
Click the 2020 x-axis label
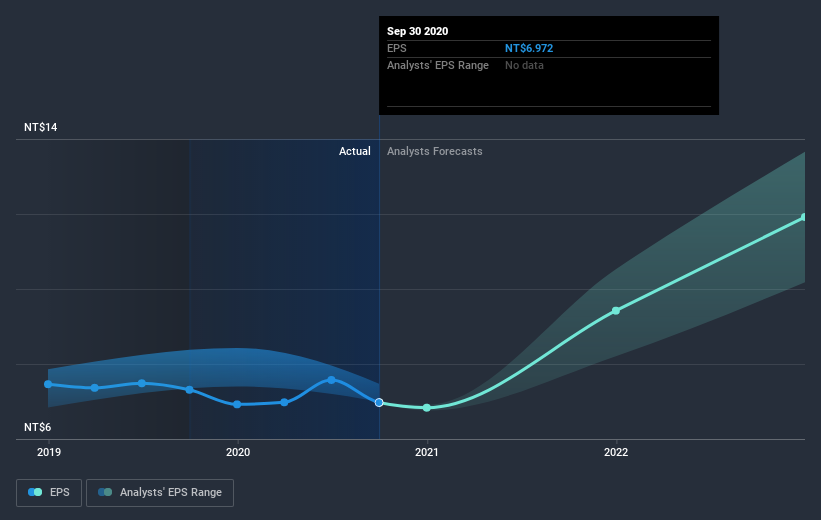click(x=238, y=452)
